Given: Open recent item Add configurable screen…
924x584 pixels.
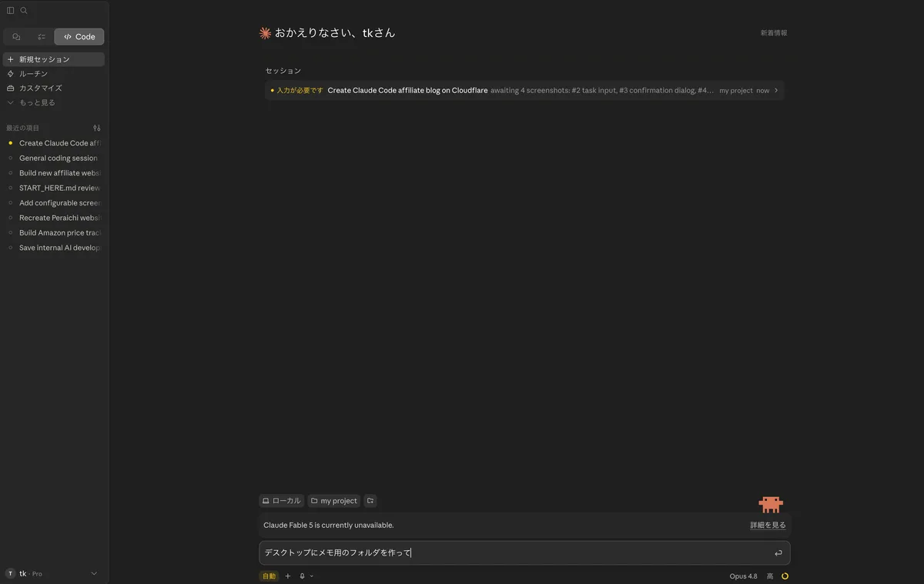Looking at the screenshot, I should (x=53, y=203).
